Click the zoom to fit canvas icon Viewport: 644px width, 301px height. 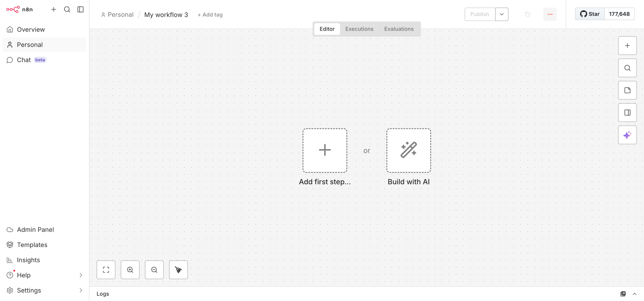106,270
